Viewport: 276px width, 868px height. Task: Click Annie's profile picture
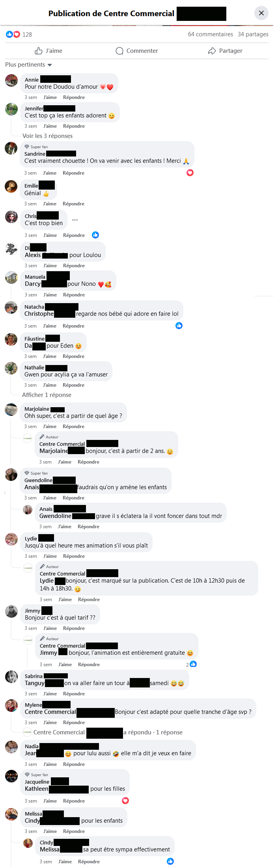[x=11, y=80]
